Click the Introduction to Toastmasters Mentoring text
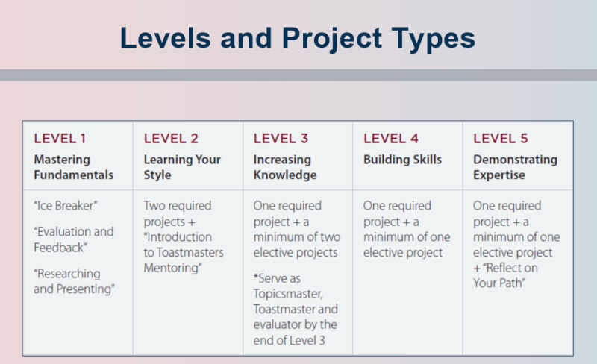597x364 pixels. [x=184, y=252]
